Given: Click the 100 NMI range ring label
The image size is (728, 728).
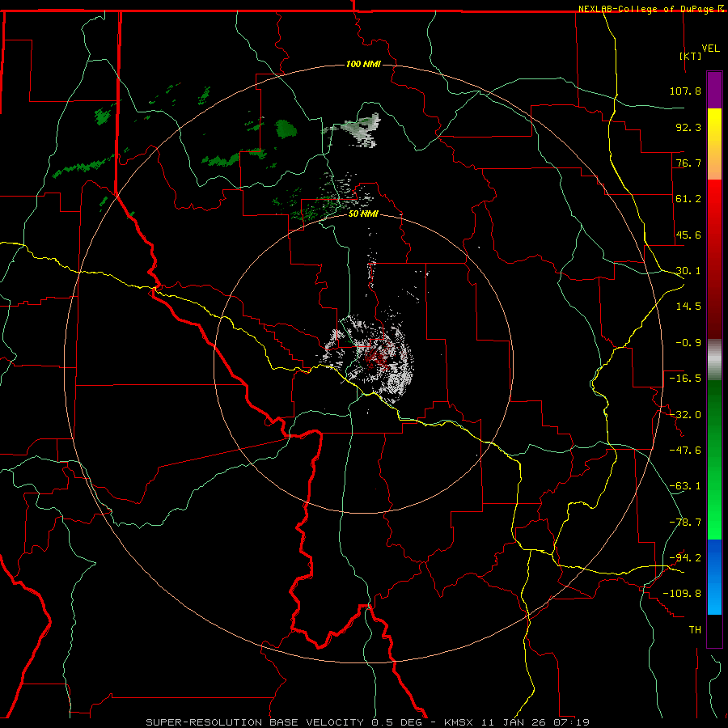Looking at the screenshot, I should click(x=363, y=64).
